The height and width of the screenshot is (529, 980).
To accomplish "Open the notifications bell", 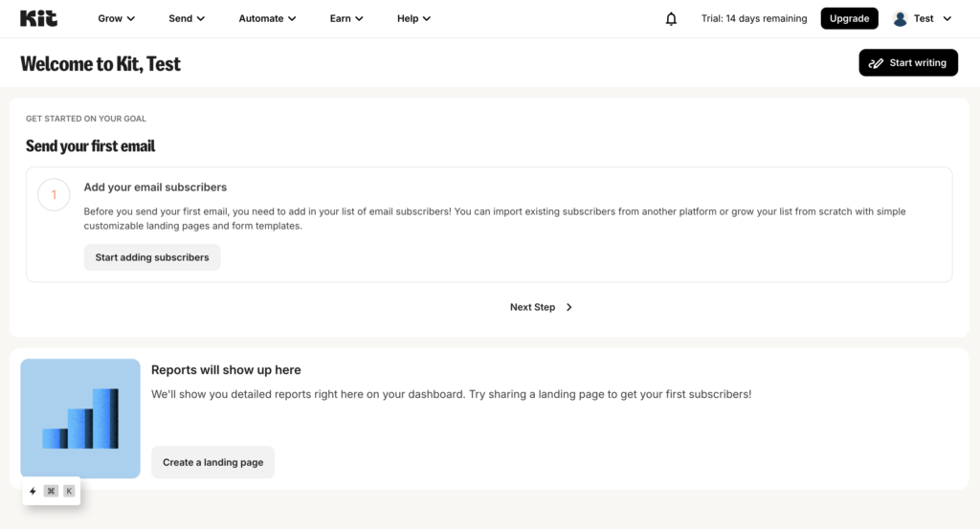I will tap(671, 19).
